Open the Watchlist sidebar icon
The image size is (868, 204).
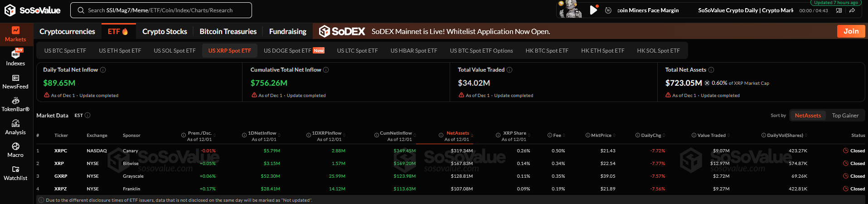tap(15, 169)
